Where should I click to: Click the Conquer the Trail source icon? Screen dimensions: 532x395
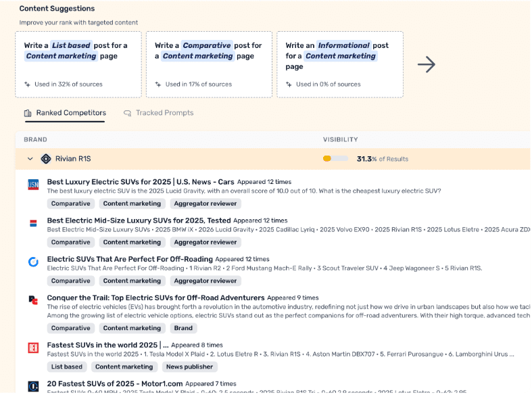[33, 300]
